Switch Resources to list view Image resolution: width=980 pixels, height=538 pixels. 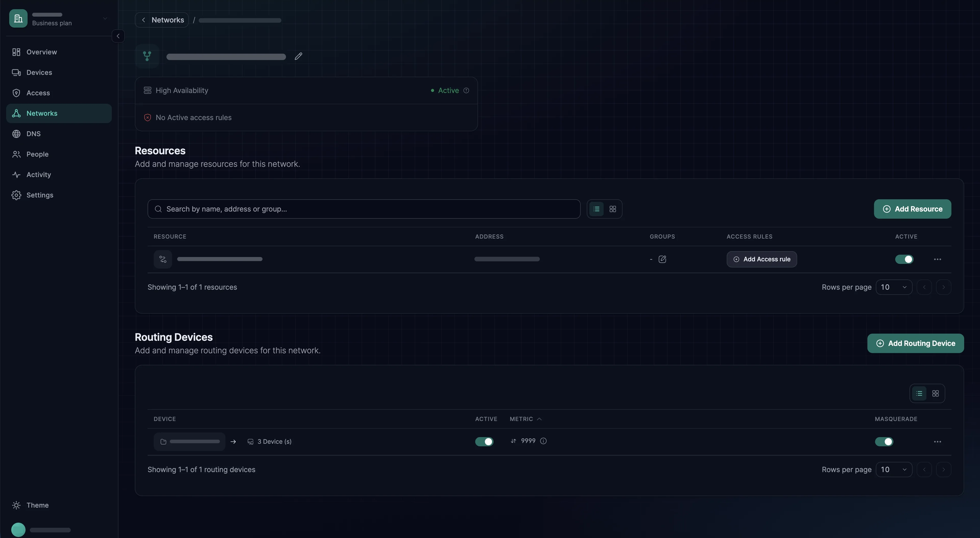[x=596, y=209]
